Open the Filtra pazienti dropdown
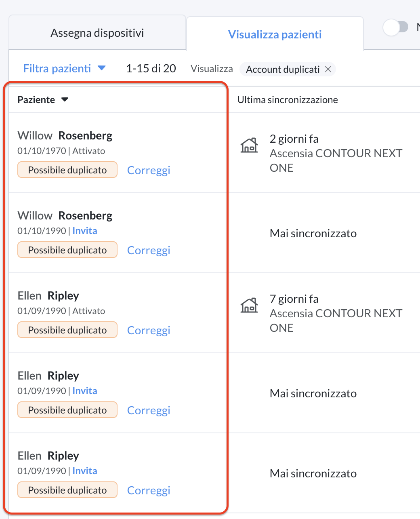Viewport: 420px width, 519px height. tap(64, 68)
